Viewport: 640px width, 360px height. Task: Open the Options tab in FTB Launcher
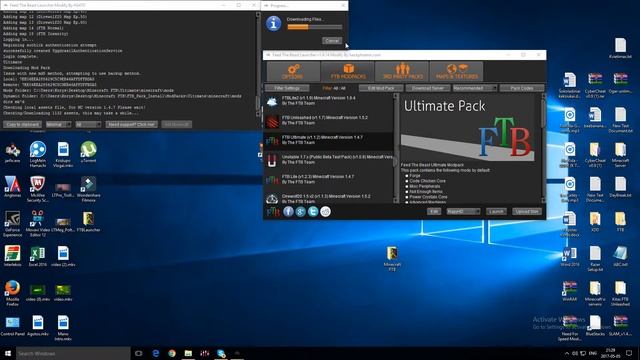(293, 71)
